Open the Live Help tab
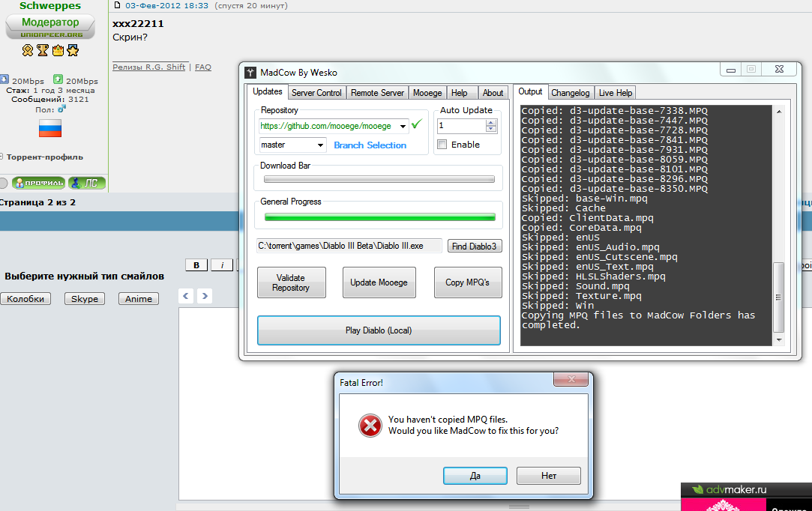This screenshot has width=812, height=511. tap(616, 93)
